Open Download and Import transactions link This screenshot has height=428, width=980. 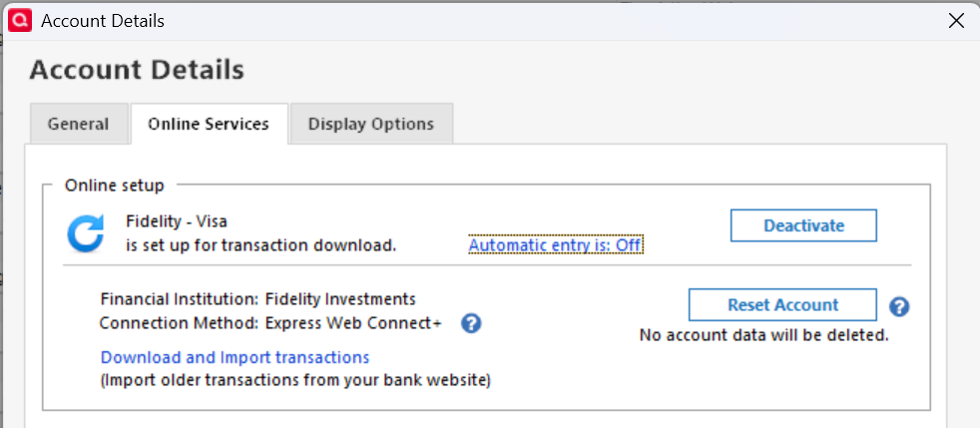point(235,357)
